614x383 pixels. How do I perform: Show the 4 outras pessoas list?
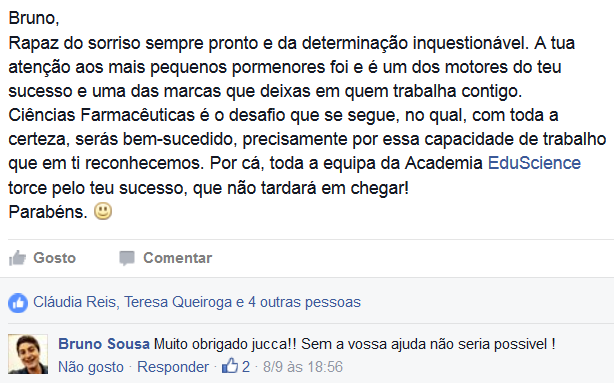click(x=304, y=302)
